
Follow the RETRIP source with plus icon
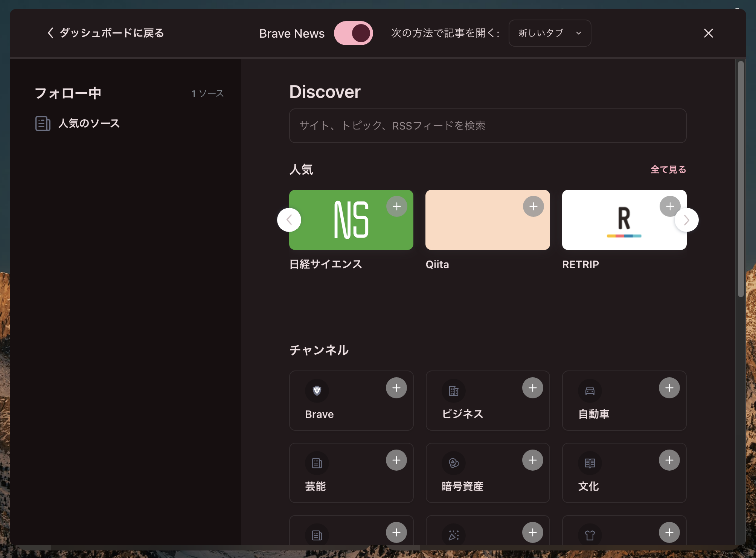[670, 206]
